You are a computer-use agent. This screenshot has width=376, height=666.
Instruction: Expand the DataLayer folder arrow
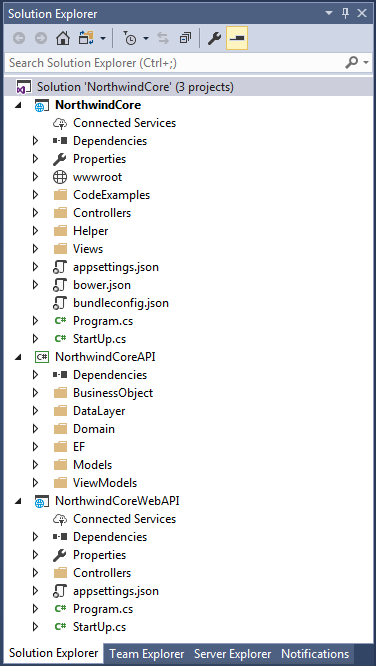pyautogui.click(x=35, y=411)
